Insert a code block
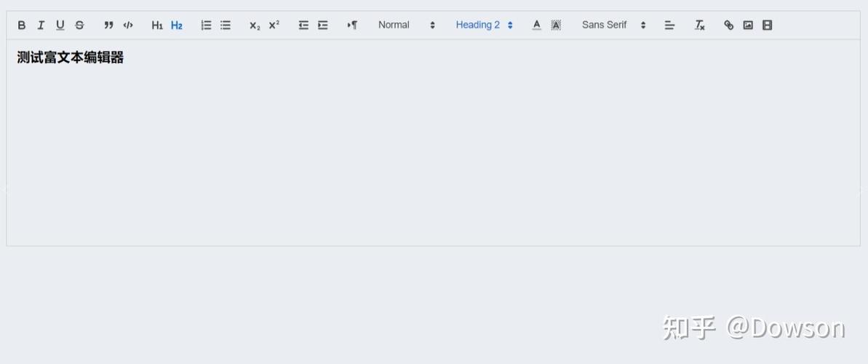Image resolution: width=868 pixels, height=364 pixels. click(128, 25)
